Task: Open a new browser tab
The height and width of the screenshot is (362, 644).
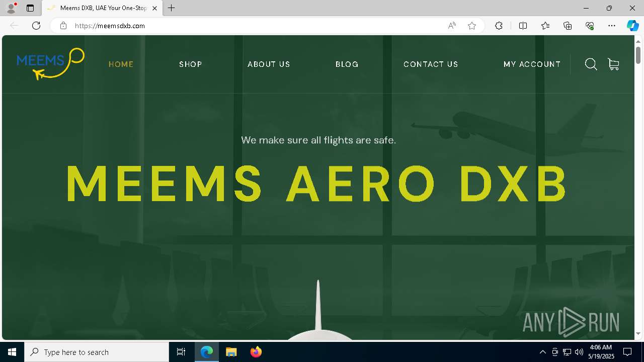Action: [172, 8]
